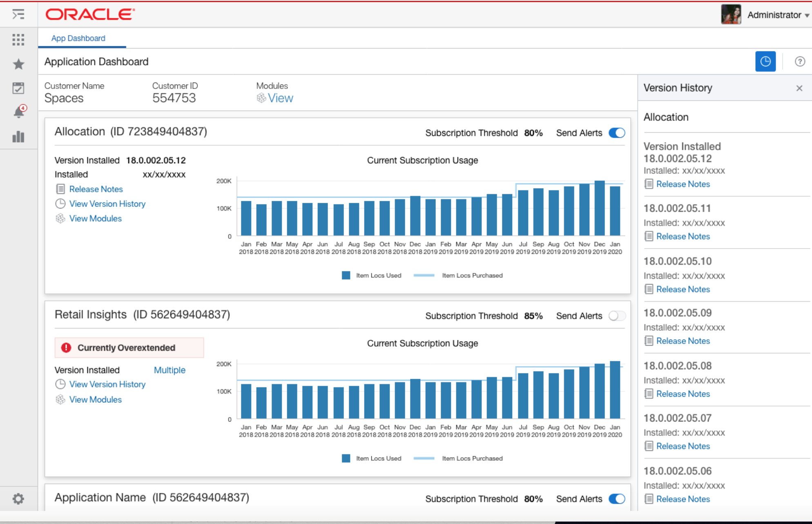Open the tasks calendar icon in sidebar
The width and height of the screenshot is (812, 524).
18,88
